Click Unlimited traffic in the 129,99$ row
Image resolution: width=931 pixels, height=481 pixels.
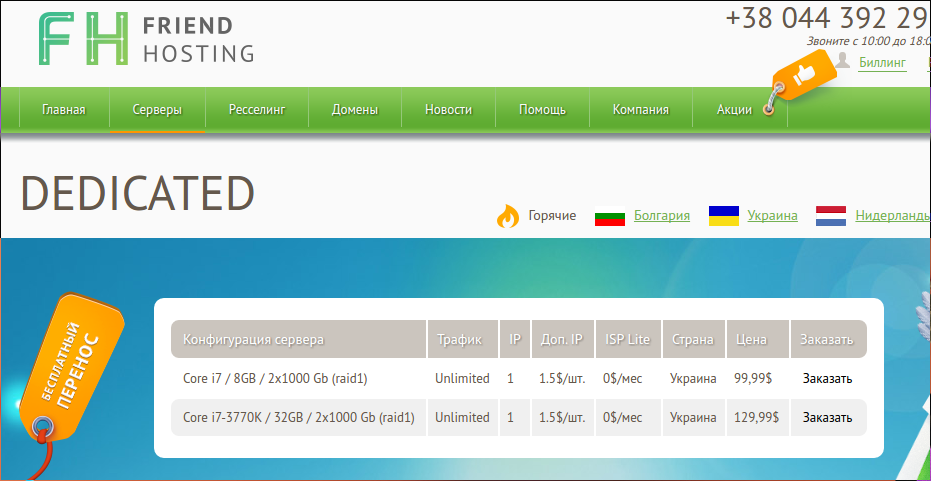point(462,417)
